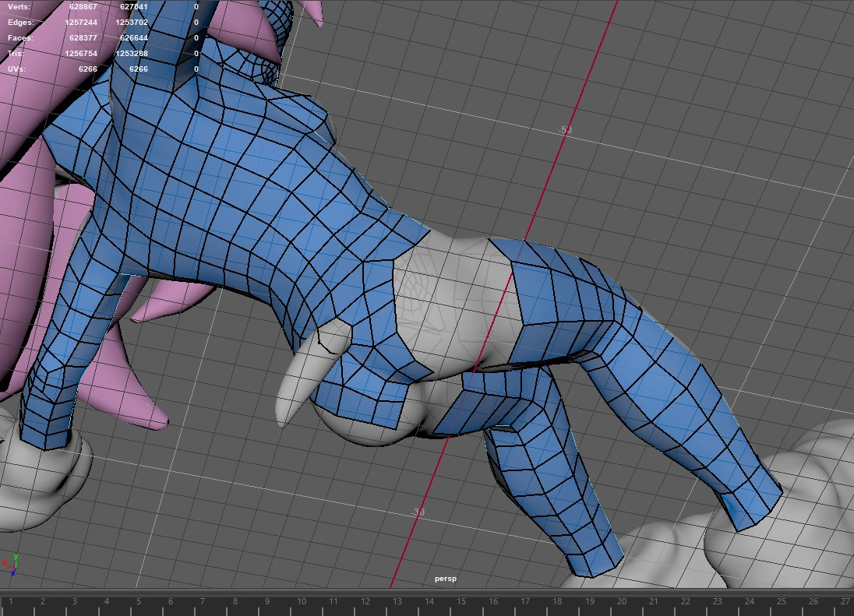
Task: Go to frame 20 in the timeline
Action: click(621, 601)
